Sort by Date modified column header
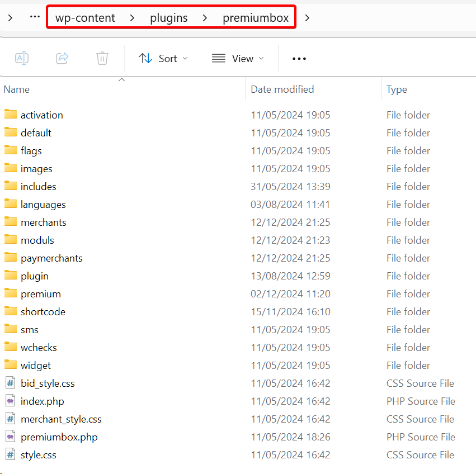476x474 pixels. pyautogui.click(x=282, y=89)
